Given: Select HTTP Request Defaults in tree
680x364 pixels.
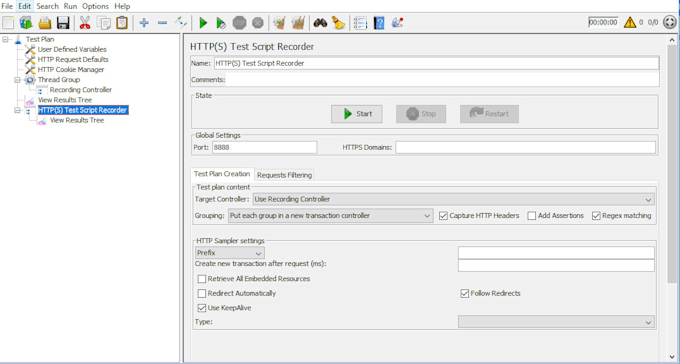Looking at the screenshot, I should pos(73,59).
